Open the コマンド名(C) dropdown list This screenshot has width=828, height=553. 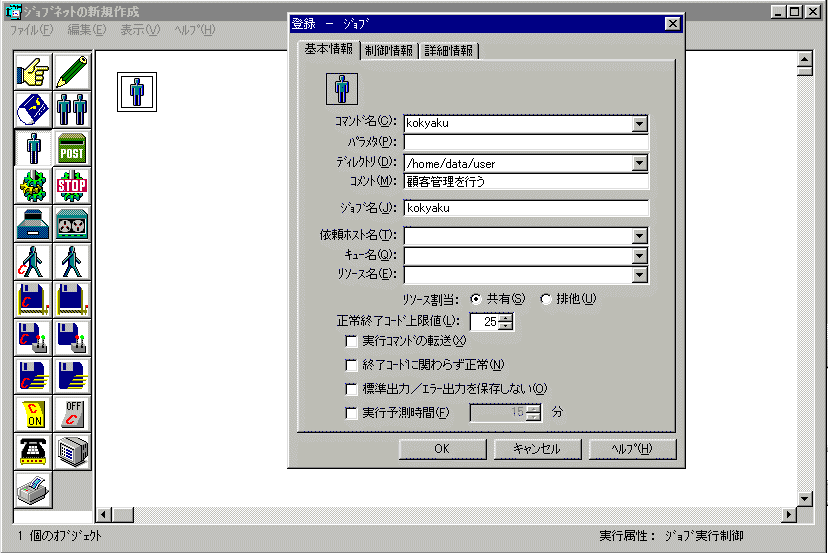pyautogui.click(x=639, y=124)
